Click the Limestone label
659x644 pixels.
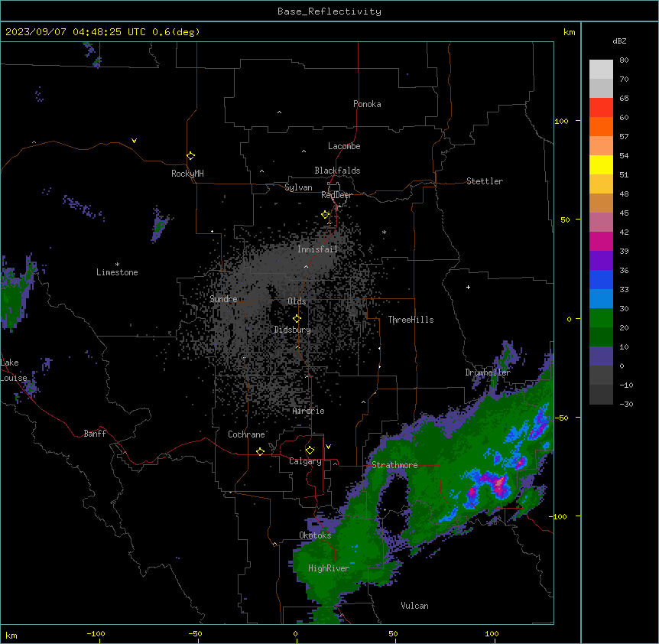click(x=117, y=272)
